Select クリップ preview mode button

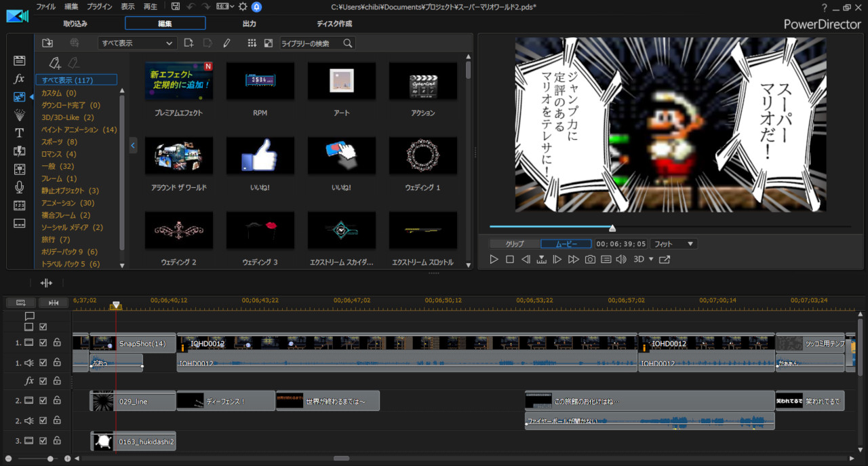click(x=515, y=244)
